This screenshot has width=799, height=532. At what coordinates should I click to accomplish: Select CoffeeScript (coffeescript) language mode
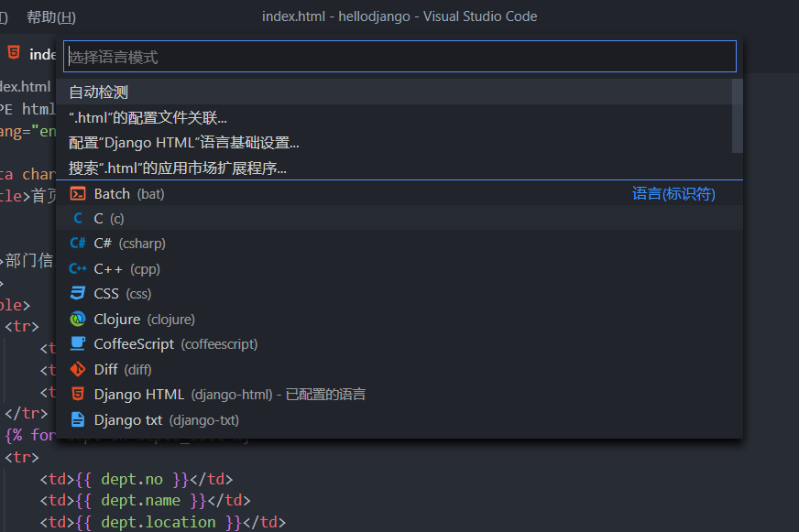point(399,343)
